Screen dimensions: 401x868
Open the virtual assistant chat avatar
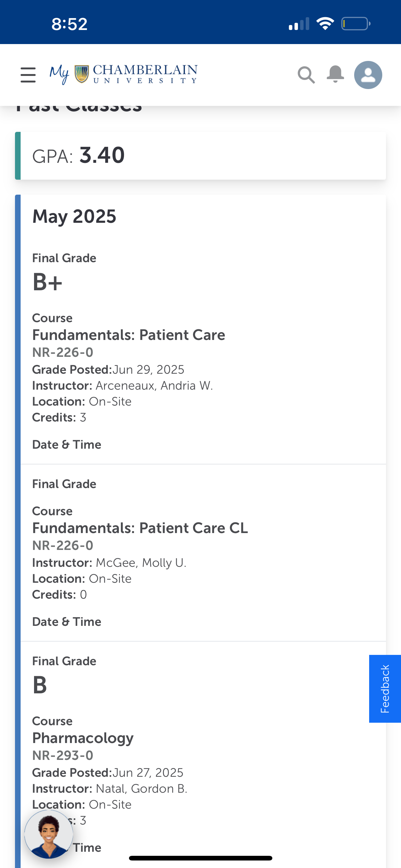[x=49, y=834]
